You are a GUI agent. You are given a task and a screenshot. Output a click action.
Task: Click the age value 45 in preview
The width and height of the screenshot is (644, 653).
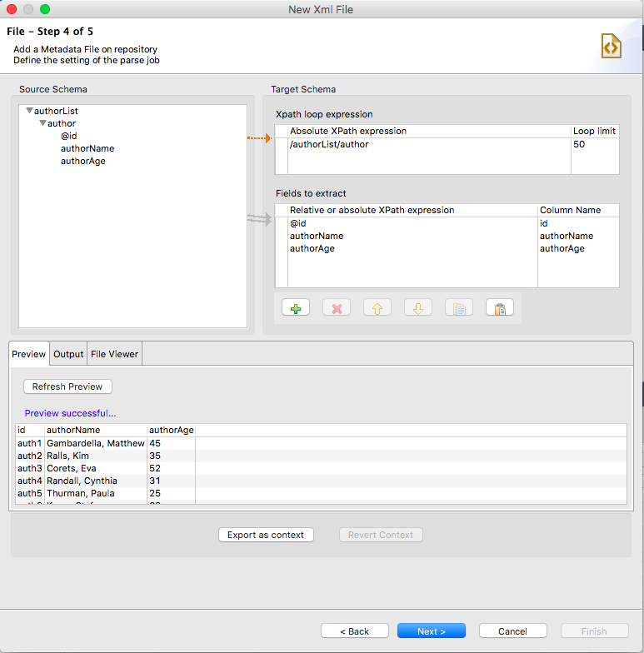pos(172,443)
